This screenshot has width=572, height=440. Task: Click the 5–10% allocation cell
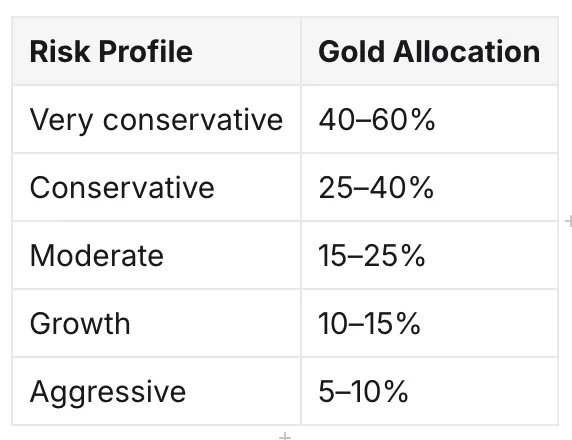coord(430,391)
